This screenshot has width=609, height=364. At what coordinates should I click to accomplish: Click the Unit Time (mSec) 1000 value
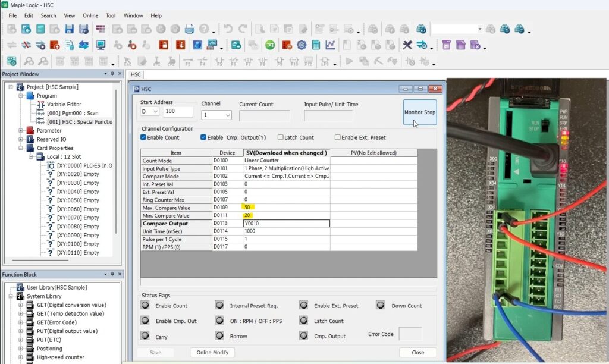286,231
